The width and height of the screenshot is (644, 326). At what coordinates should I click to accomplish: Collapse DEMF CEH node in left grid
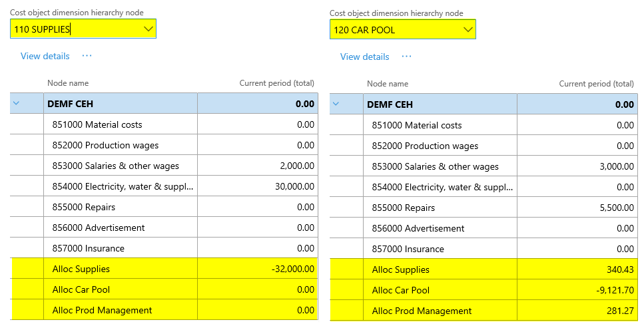click(x=17, y=103)
